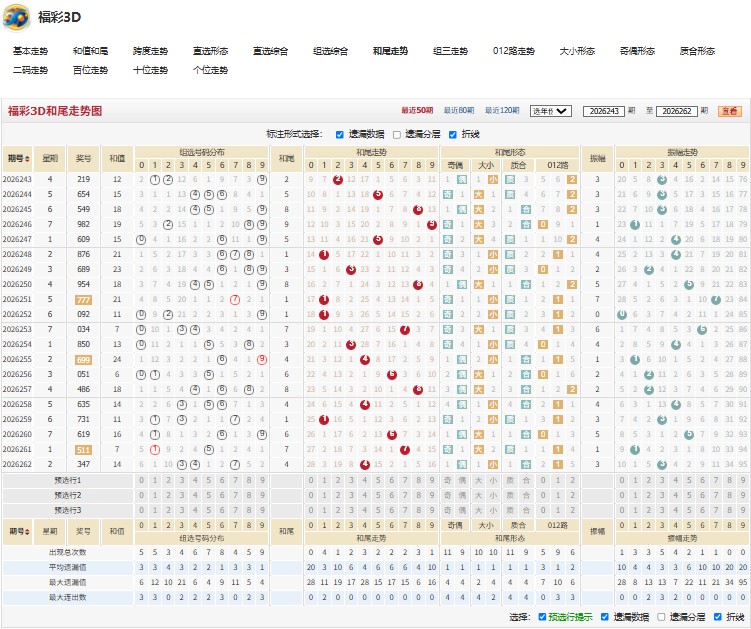Image resolution: width=751 pixels, height=629 pixels.
Task: Open the 大小形态 tab
Action: (577, 51)
